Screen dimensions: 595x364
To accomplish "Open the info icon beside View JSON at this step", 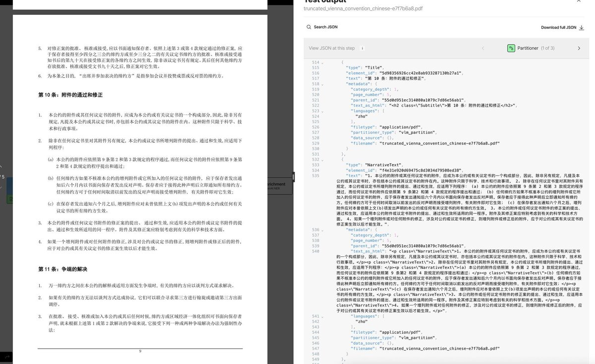I will 362,48.
